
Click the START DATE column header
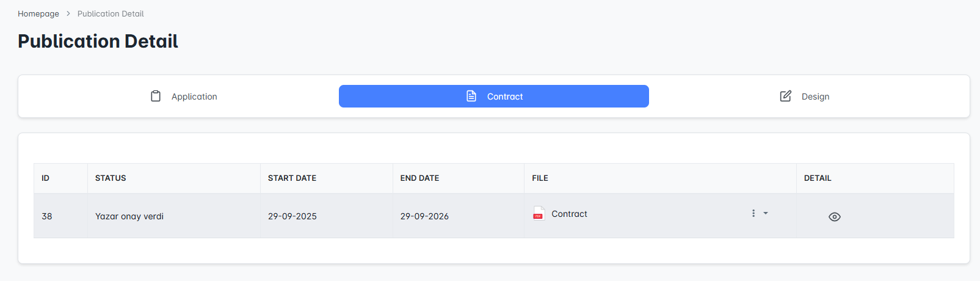tap(292, 178)
